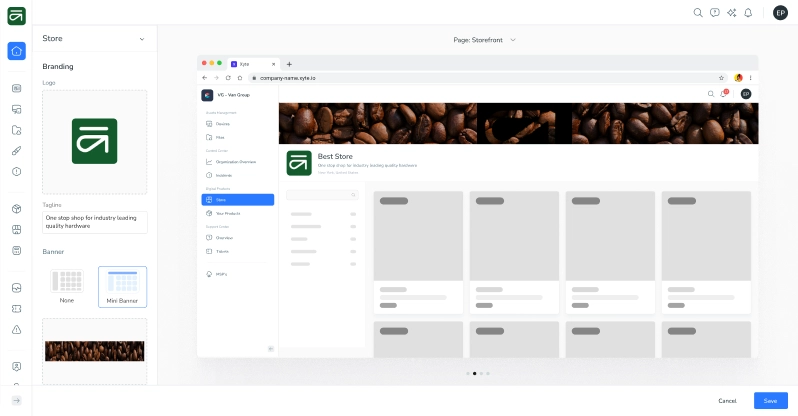This screenshot has height=416, width=798.
Task: Click the kebab menu in preview browser
Action: click(751, 78)
